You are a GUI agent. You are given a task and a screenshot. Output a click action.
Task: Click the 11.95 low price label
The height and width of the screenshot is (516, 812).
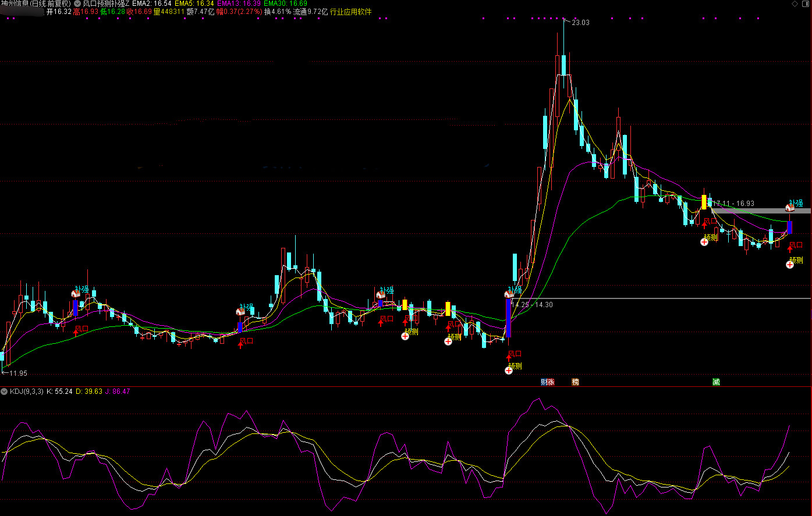[x=17, y=373]
